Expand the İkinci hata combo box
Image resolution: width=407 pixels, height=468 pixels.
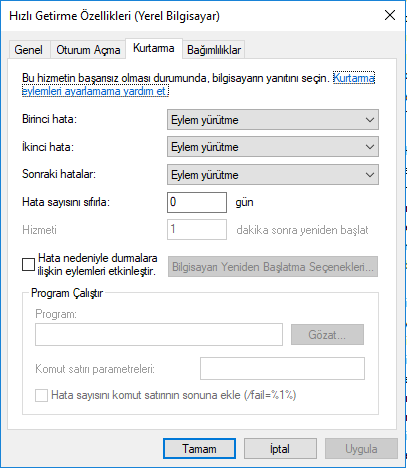273,147
